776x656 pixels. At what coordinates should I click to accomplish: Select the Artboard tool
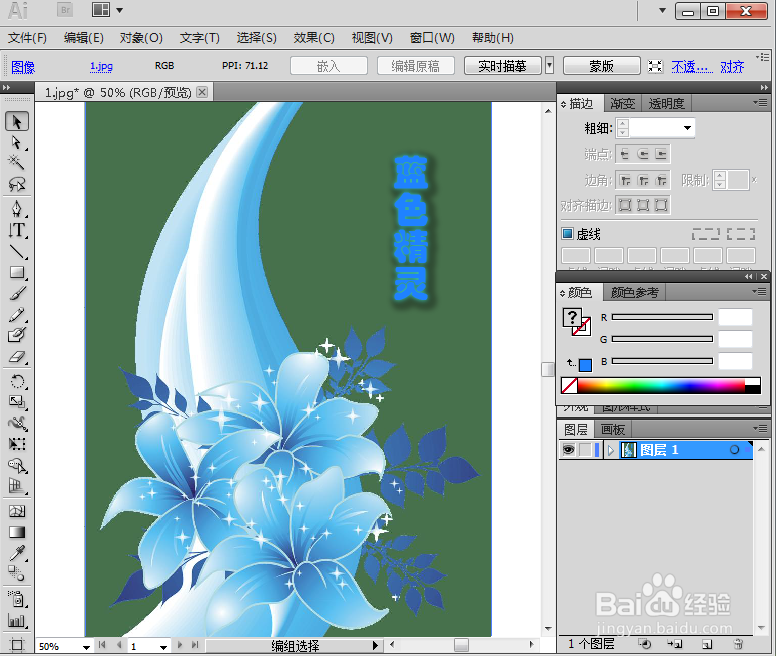pyautogui.click(x=17, y=645)
